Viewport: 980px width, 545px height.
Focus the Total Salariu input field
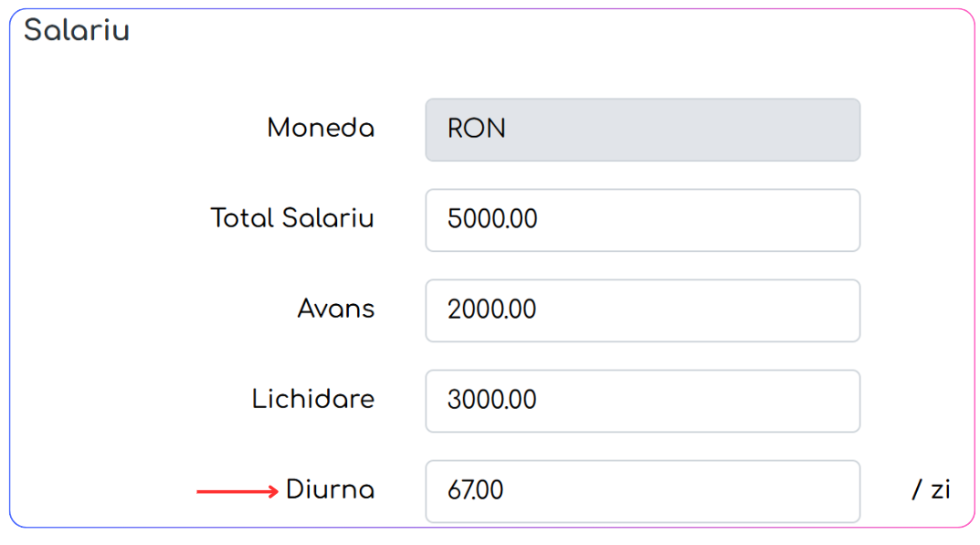(x=642, y=220)
